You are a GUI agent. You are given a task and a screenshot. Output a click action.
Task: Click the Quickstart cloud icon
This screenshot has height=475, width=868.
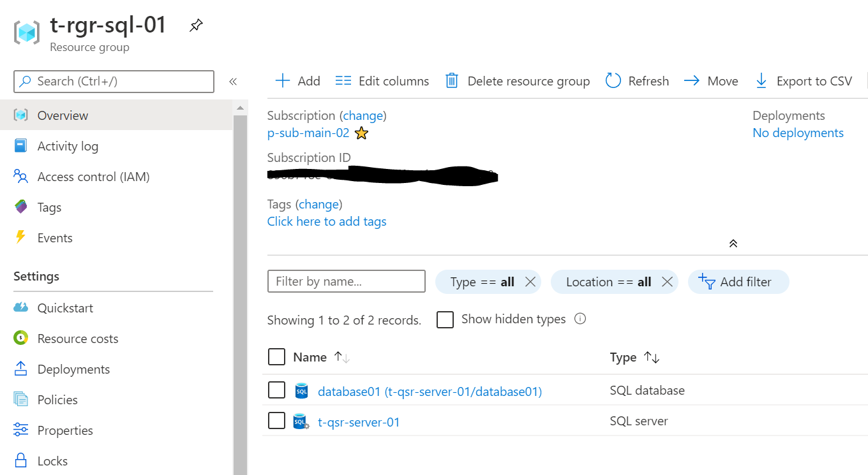tap(21, 307)
